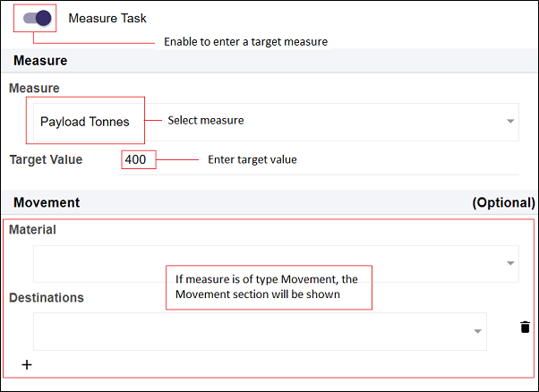Click the Material field label
Screen dimensions: 539x392
32,229
